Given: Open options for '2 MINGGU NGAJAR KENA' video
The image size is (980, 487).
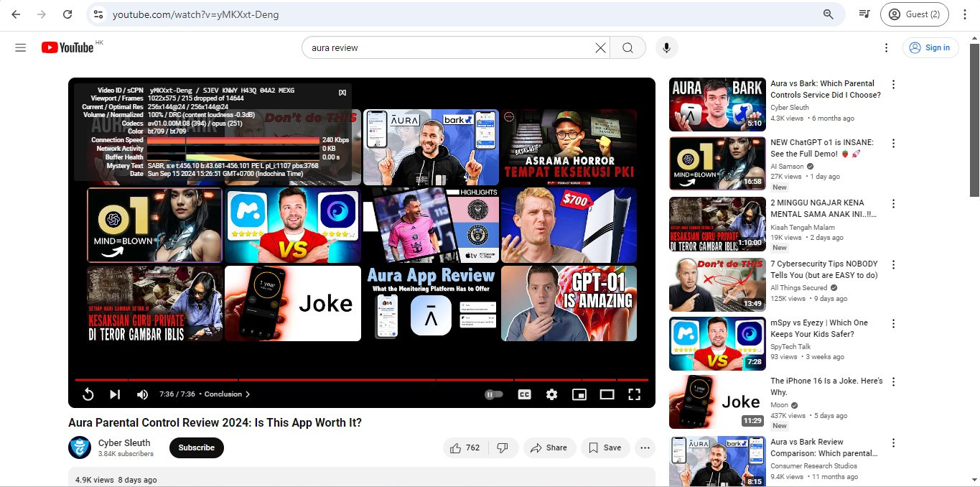Looking at the screenshot, I should (x=893, y=203).
